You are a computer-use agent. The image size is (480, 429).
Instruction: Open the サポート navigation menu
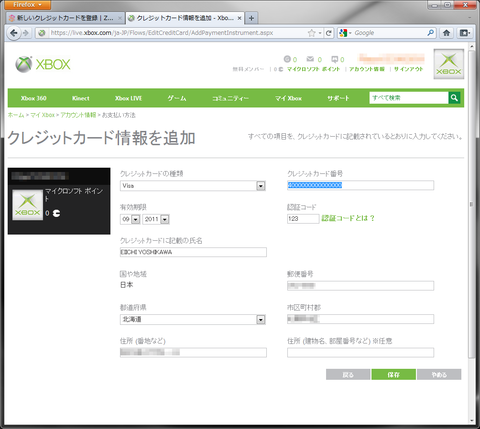(x=338, y=98)
